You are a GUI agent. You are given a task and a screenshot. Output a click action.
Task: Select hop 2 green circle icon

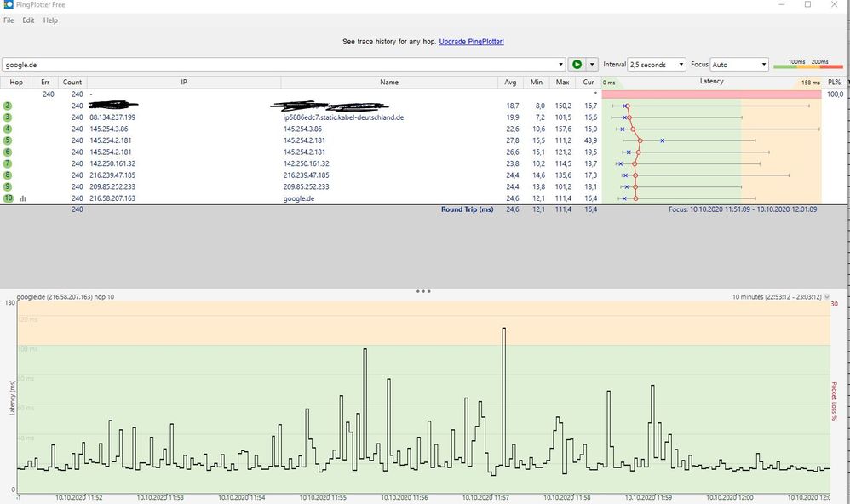(x=8, y=106)
